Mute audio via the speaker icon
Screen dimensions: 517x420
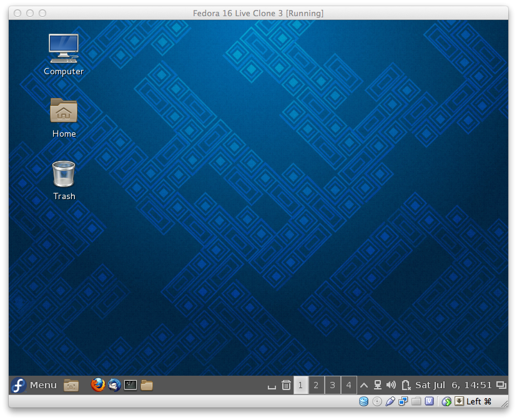coord(391,385)
